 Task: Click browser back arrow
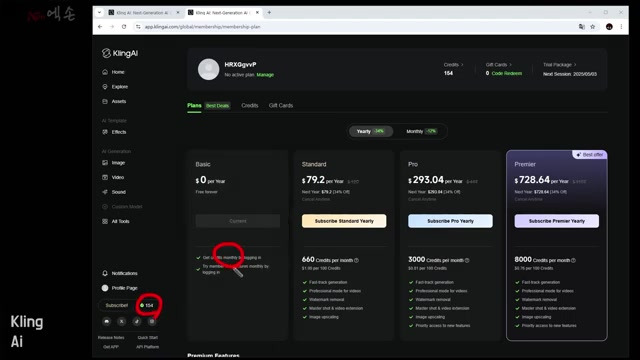pos(100,27)
